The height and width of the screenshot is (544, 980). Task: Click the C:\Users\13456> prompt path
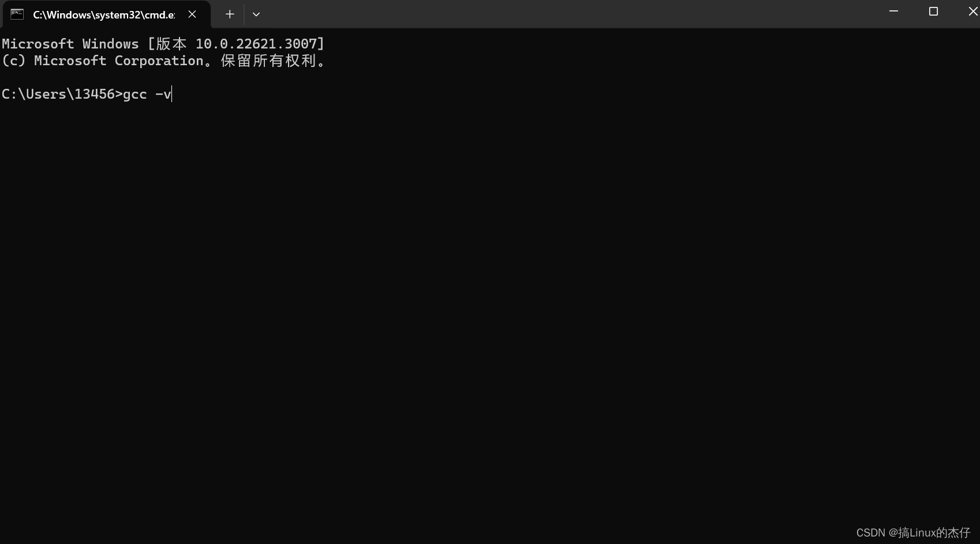pyautogui.click(x=62, y=94)
